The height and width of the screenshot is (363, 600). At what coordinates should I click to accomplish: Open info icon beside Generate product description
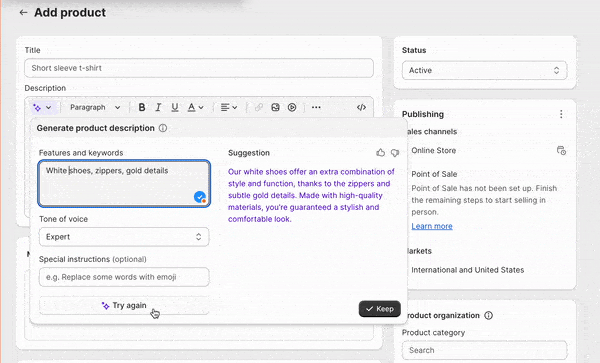click(x=163, y=128)
